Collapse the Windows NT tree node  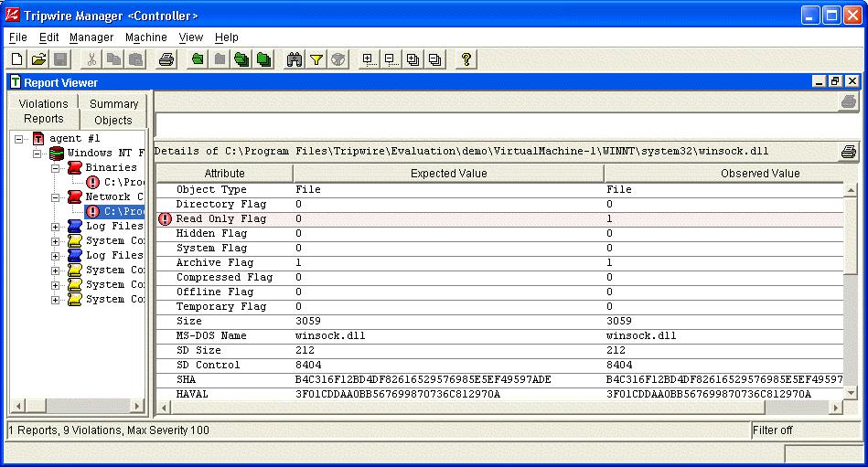(38, 154)
